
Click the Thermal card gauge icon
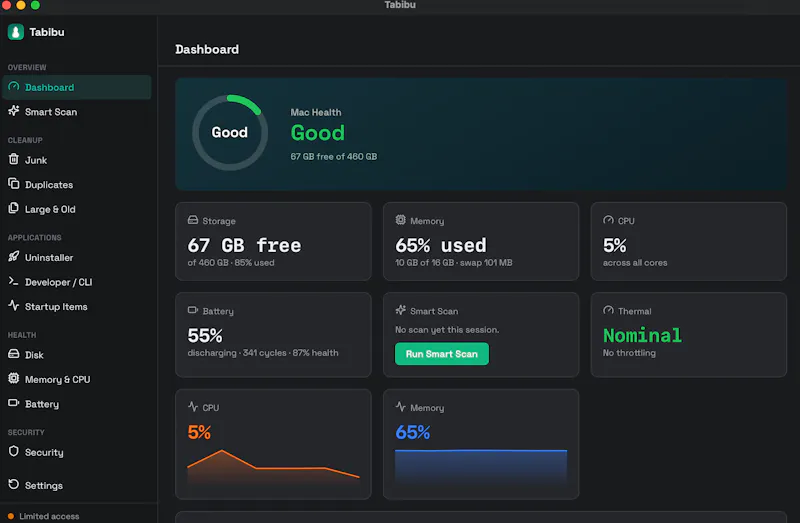(608, 310)
